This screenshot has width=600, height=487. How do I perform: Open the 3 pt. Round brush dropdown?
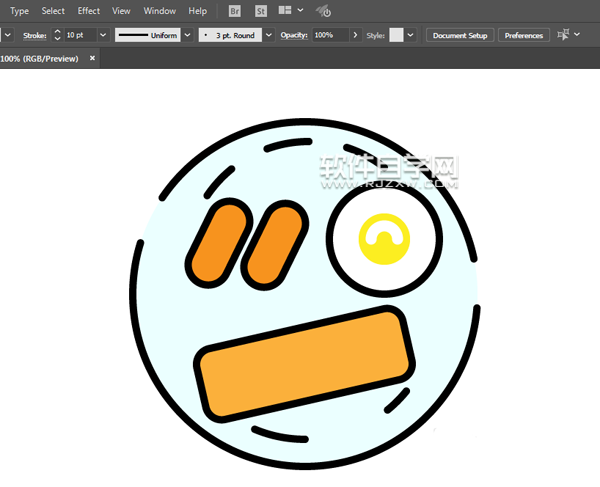coord(268,35)
